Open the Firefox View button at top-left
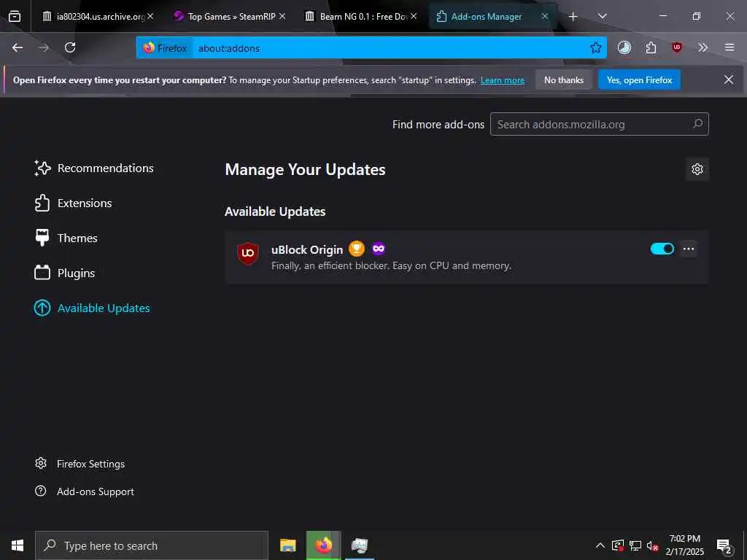 15,16
